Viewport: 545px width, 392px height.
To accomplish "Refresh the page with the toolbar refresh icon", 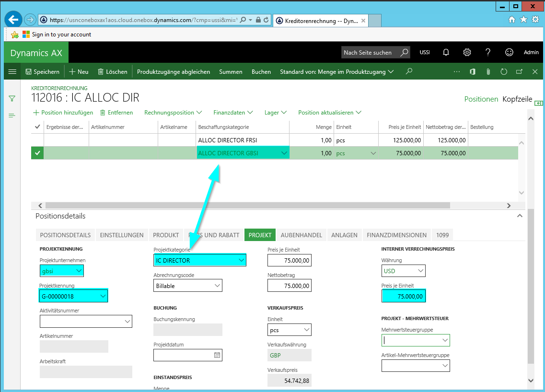I will 503,72.
